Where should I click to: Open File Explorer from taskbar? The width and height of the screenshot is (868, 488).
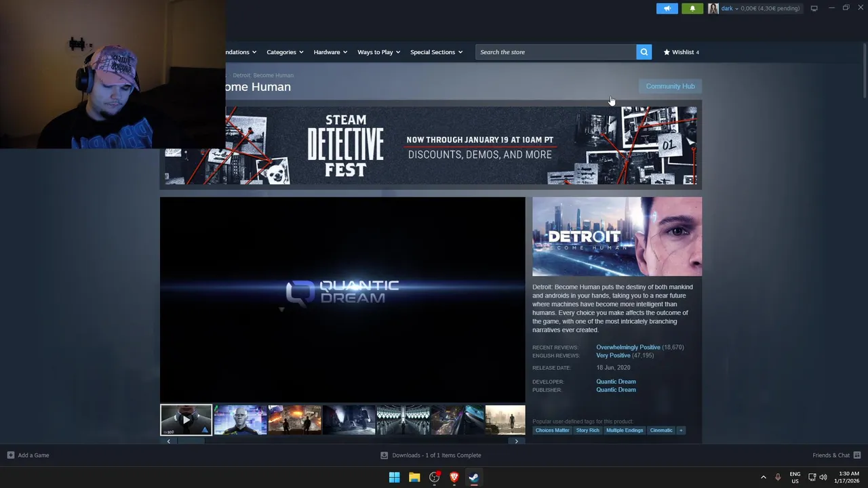pos(414,477)
